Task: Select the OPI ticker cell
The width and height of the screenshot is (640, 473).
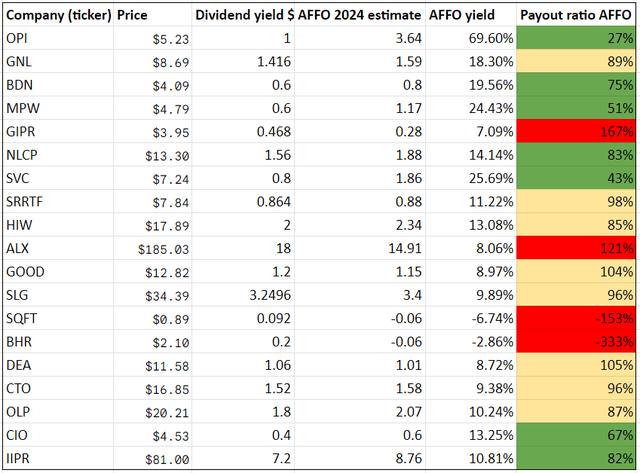Action: coord(58,38)
